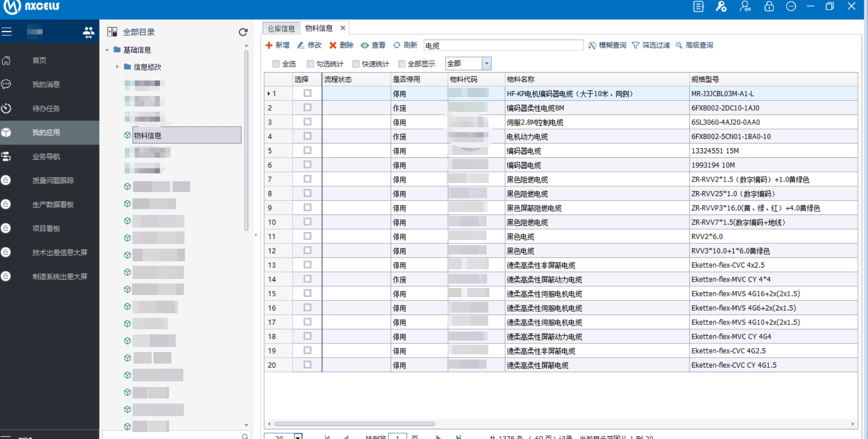Screen dimensions: 868x439
Task: Click the lock icon in title bar
Action: pyautogui.click(x=769, y=6)
